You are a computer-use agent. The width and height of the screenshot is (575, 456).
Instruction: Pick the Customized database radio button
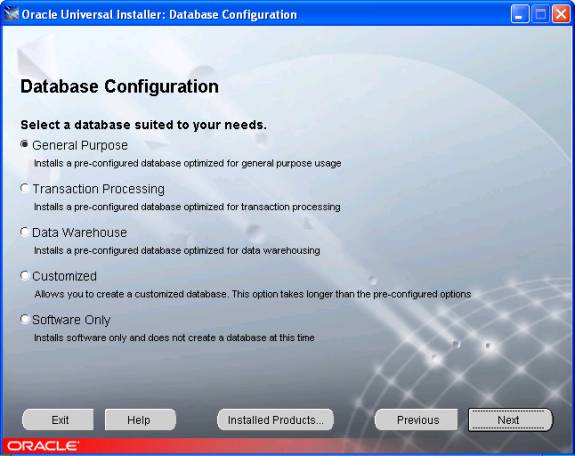coord(24,276)
